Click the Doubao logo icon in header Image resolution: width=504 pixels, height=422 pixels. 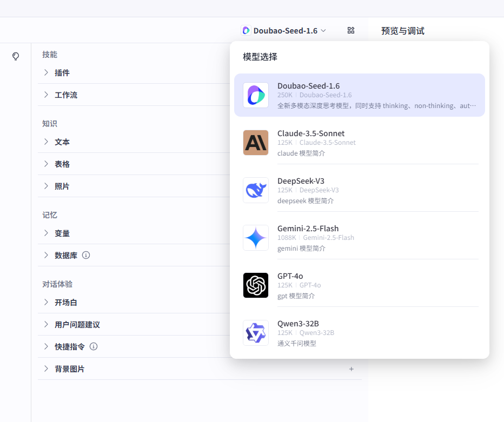click(x=246, y=31)
